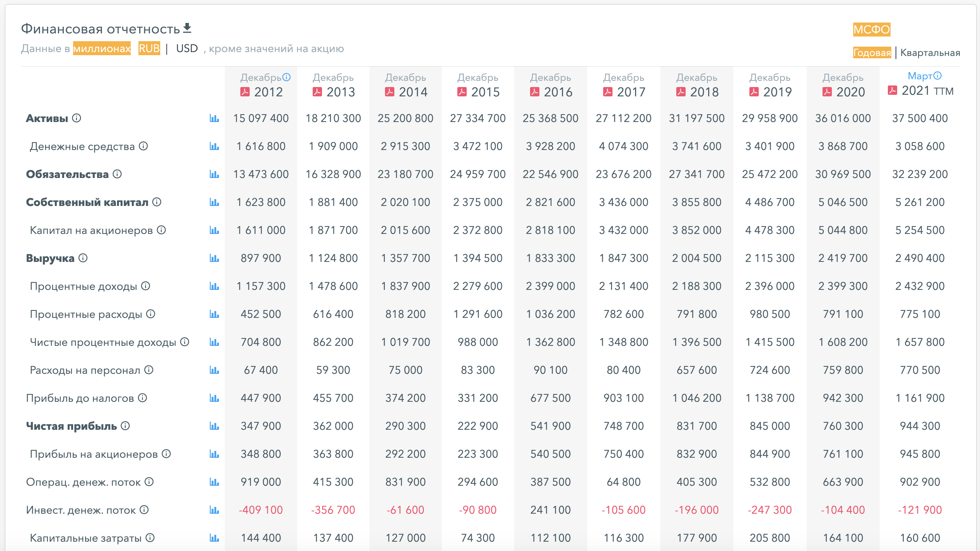The width and height of the screenshot is (980, 551).
Task: Open the chart icon for Операц. денеж. поток
Action: [214, 482]
